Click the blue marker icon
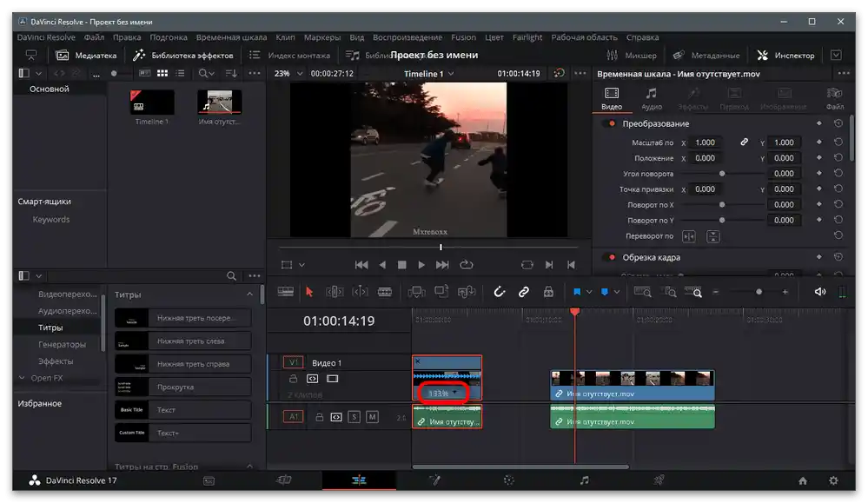Viewport: 868px width, 503px height. tap(605, 292)
